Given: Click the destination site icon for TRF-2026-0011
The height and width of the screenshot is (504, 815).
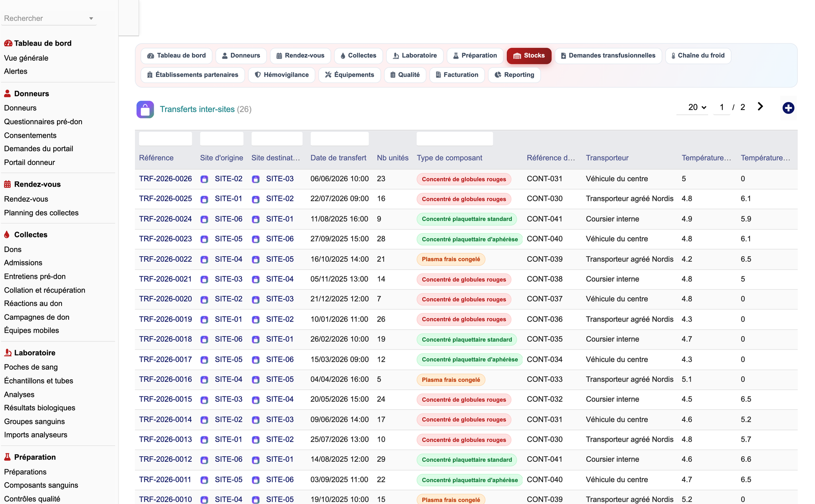Looking at the screenshot, I should click(x=255, y=480).
